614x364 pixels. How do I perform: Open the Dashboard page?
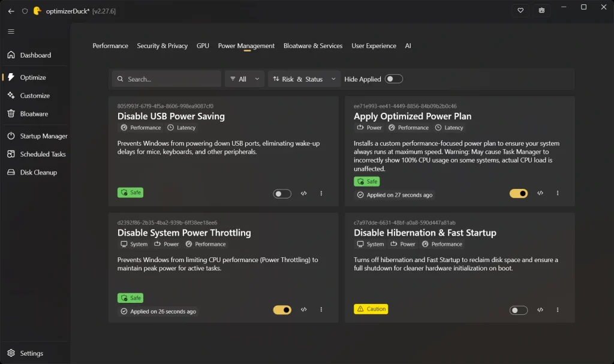coord(35,55)
